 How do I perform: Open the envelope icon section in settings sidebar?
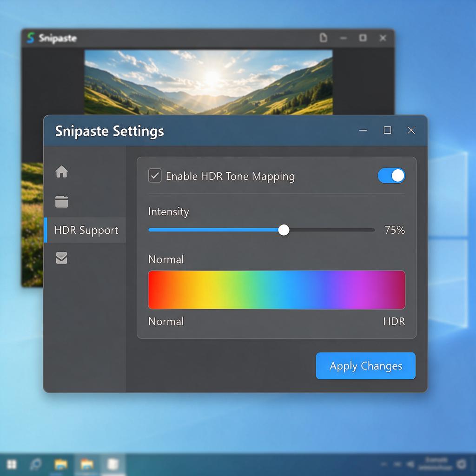coord(62,258)
